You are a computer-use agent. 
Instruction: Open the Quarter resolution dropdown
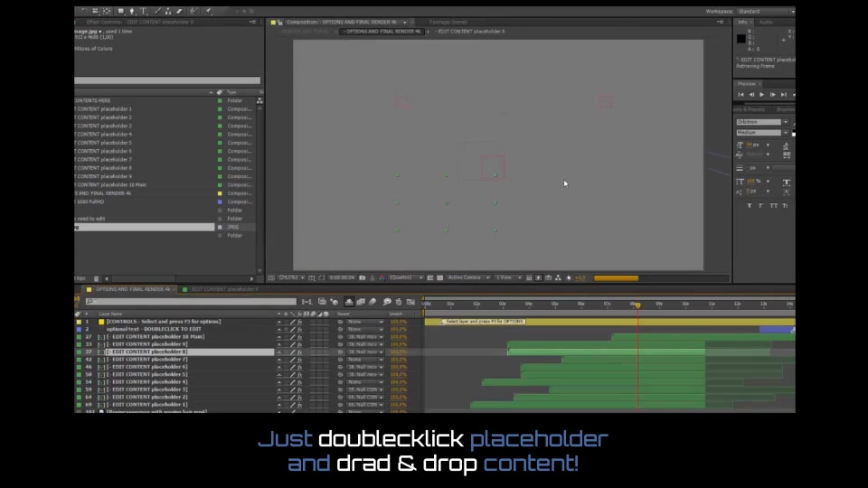(406, 277)
